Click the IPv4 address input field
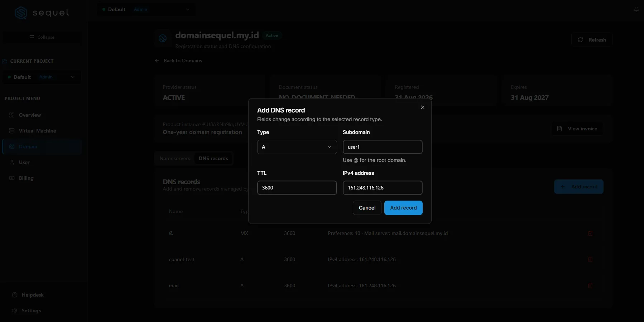The height and width of the screenshot is (322, 644). (383, 188)
